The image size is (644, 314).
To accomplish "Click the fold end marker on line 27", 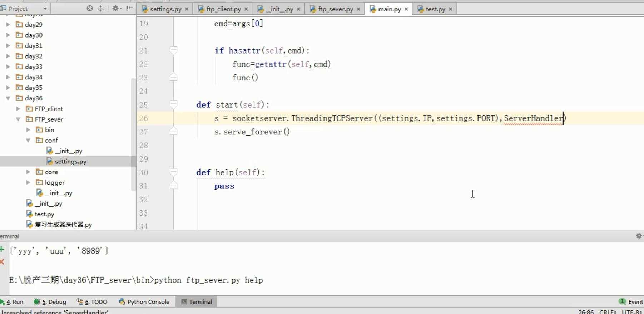I will point(173,131).
